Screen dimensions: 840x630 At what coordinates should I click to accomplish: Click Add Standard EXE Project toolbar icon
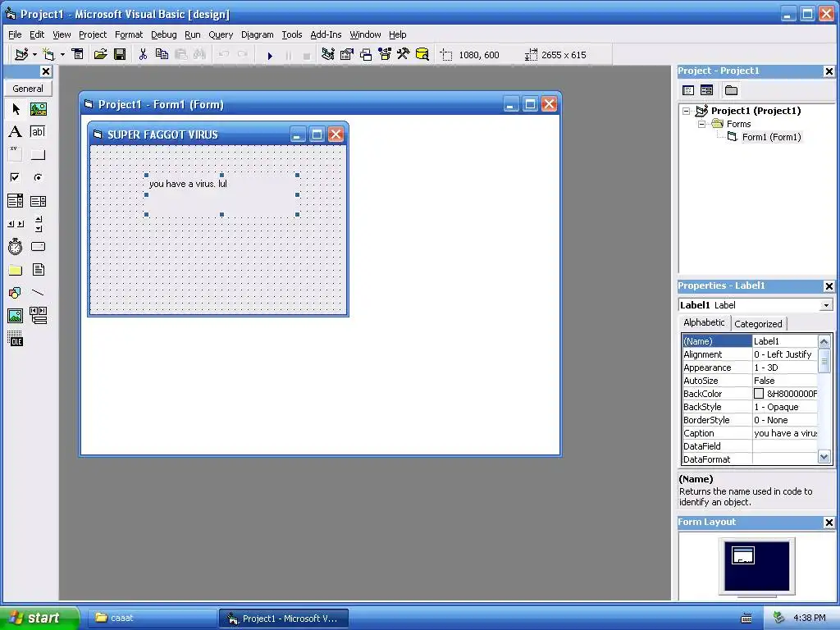21,54
